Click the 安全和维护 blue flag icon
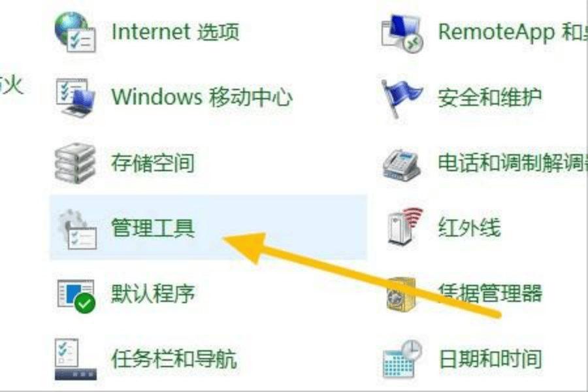Image resolution: width=588 pixels, height=392 pixels. click(x=401, y=98)
